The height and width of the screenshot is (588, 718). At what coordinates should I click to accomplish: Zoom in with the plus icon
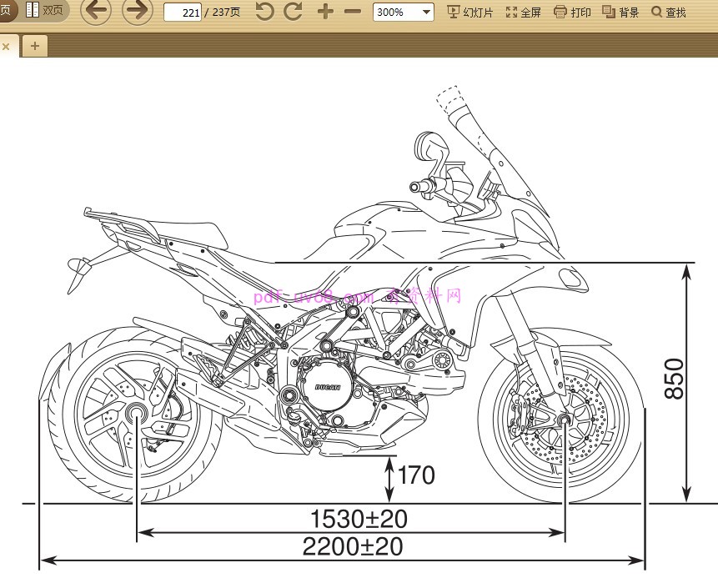[325, 12]
